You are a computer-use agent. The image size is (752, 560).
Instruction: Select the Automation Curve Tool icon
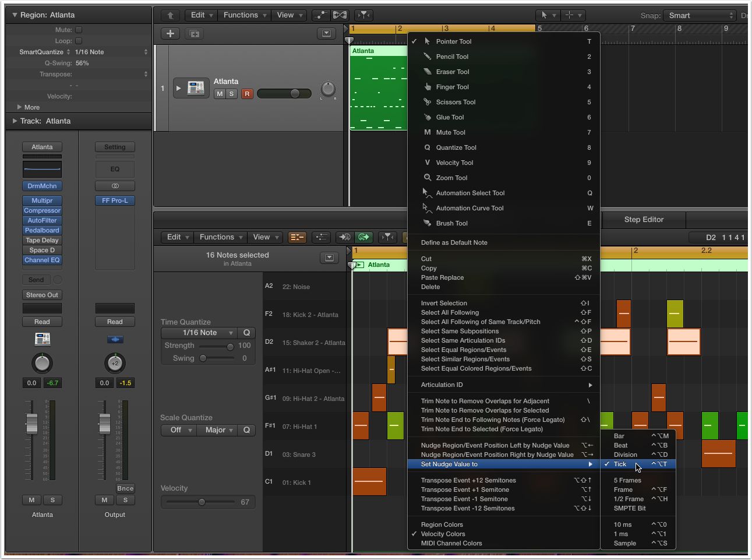[427, 208]
